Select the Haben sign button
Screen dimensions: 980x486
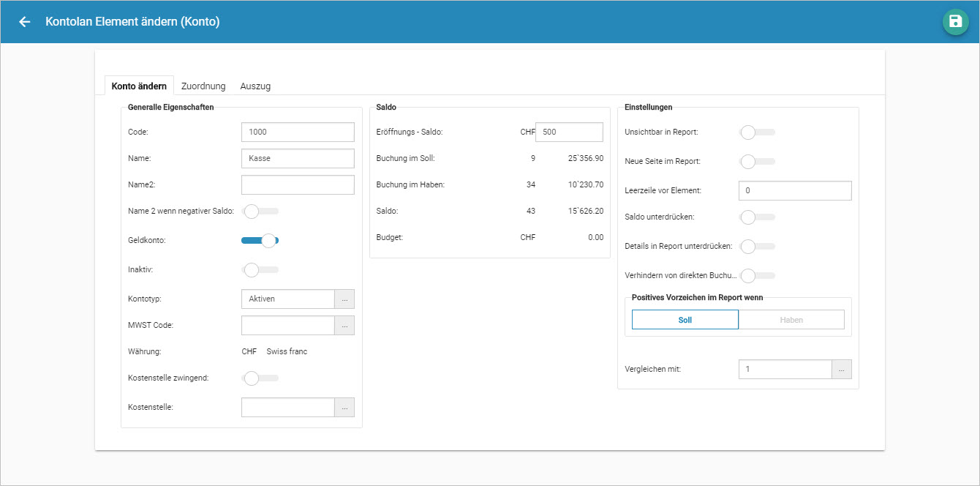tap(791, 320)
